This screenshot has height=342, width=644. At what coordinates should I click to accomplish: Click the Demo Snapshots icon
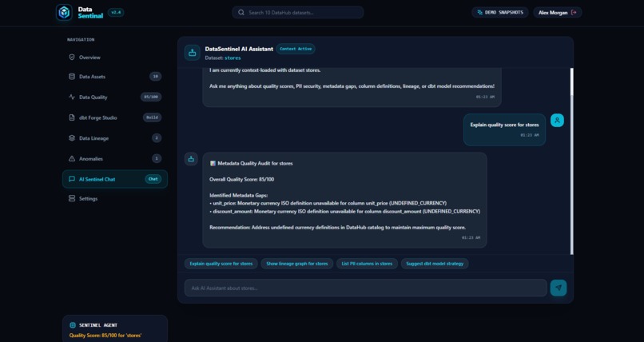(479, 12)
